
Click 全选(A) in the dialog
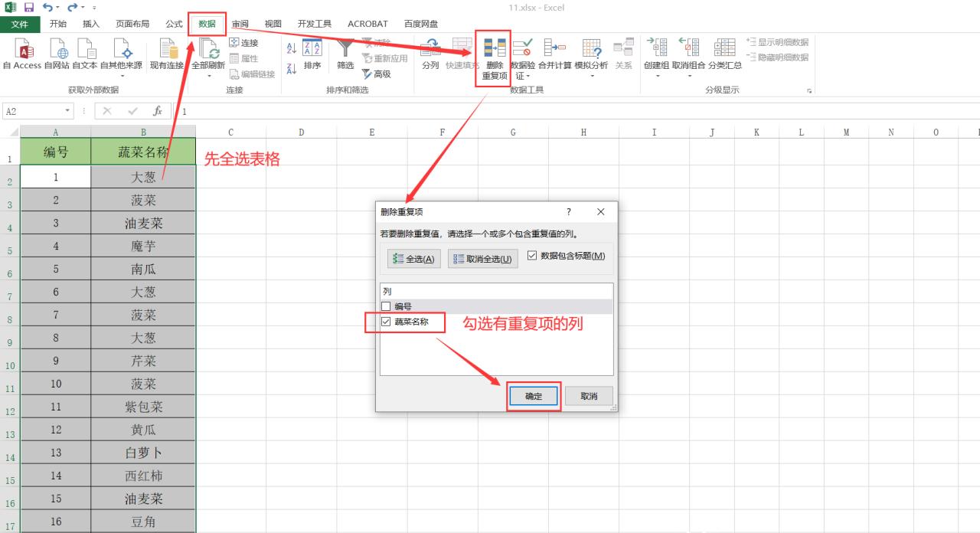414,259
